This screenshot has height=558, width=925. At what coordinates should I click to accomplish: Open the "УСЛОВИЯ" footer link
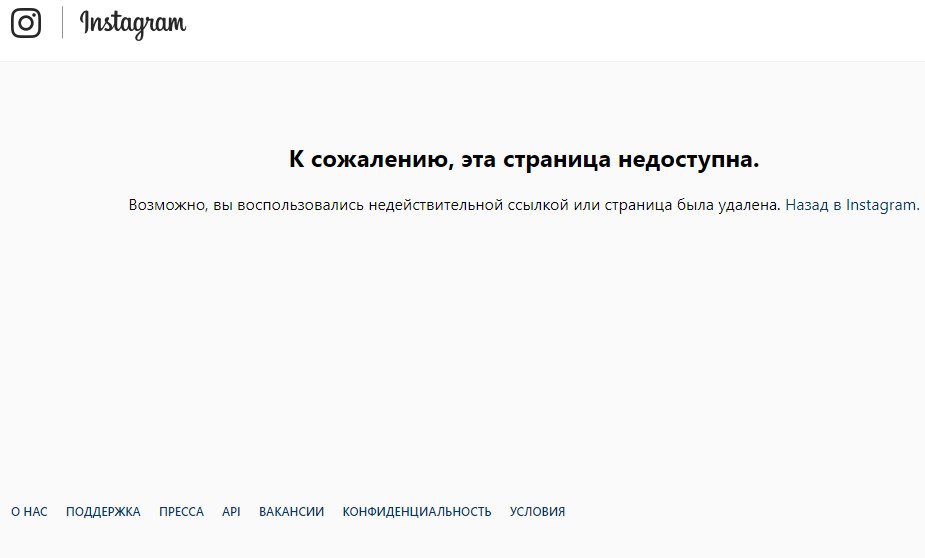point(537,511)
